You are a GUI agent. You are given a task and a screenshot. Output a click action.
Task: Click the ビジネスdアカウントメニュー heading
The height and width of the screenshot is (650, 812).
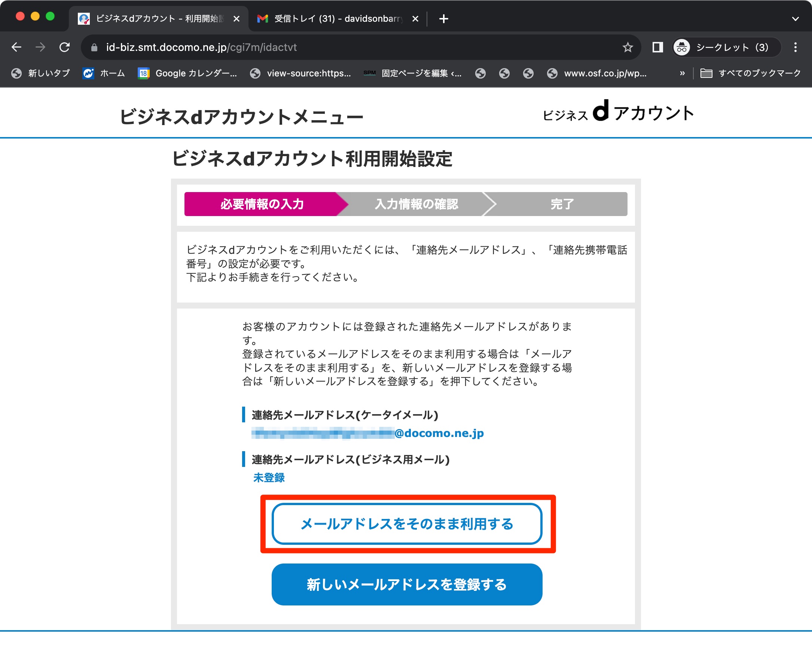pyautogui.click(x=241, y=117)
